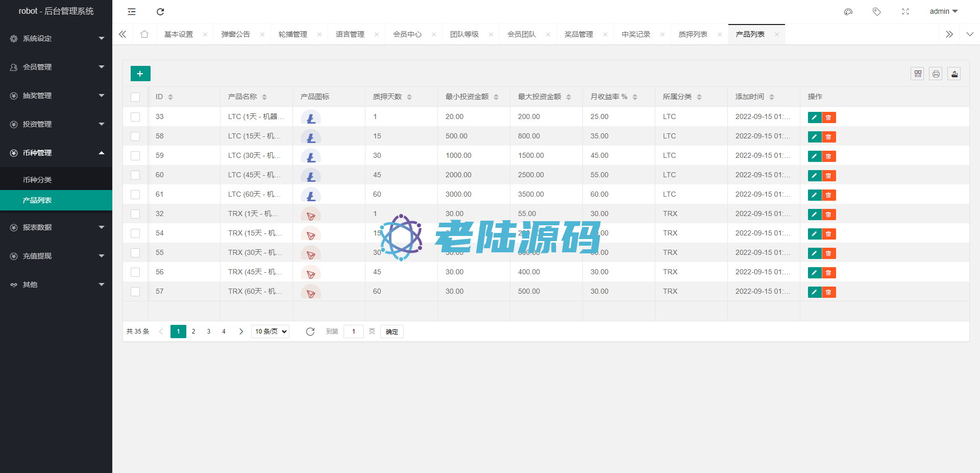This screenshot has height=473, width=980.
Task: Edit the product with ID 33
Action: click(814, 117)
